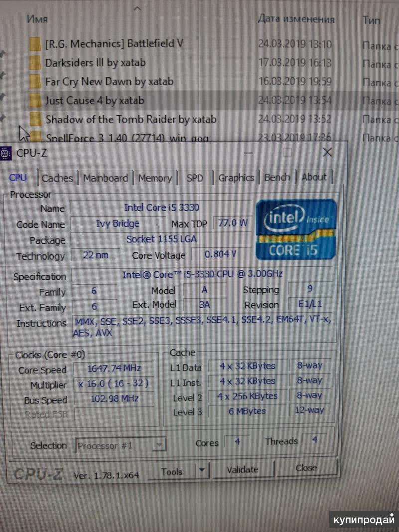Click the Max TDP value '77.0 W'

tap(233, 223)
